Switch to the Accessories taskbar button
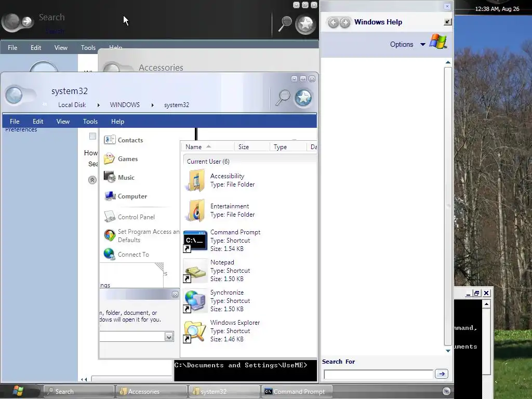 coord(152,392)
